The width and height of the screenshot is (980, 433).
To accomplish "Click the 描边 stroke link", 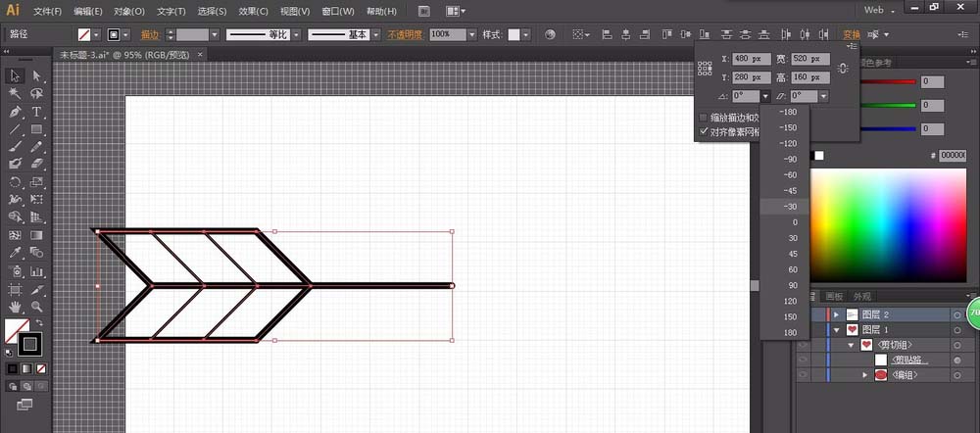I will click(150, 35).
